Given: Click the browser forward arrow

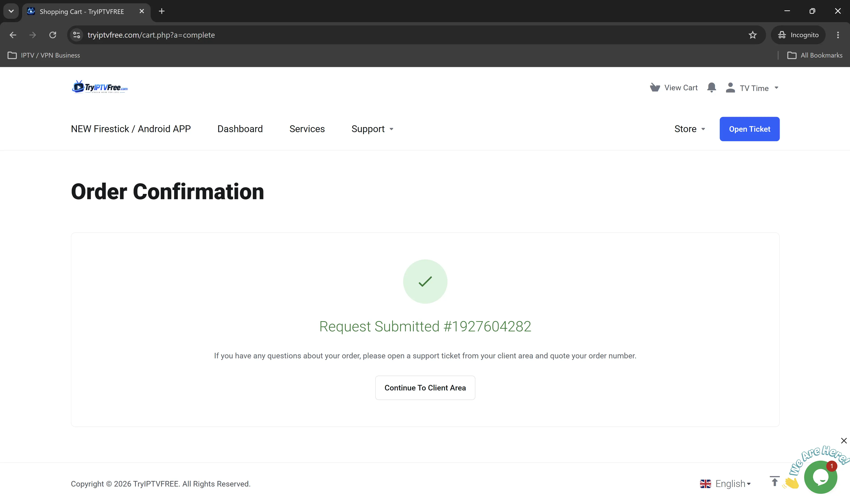Looking at the screenshot, I should 33,35.
